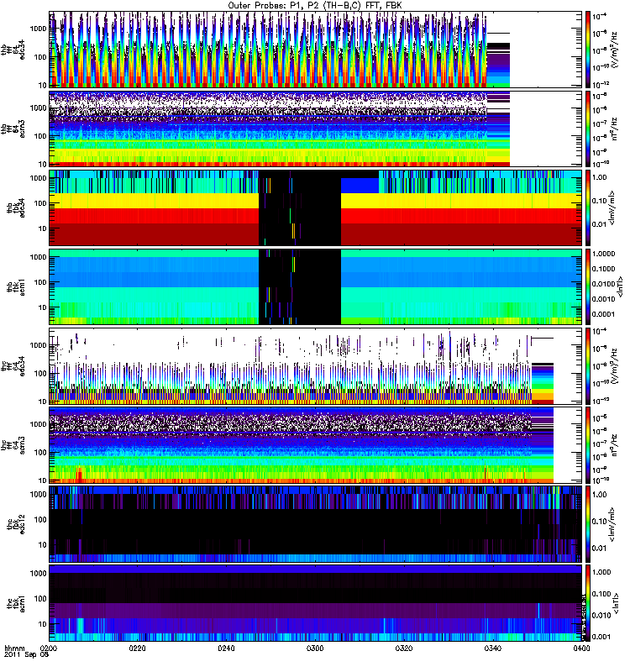
Task: Click the thc fbk scm1 panel color bar
Action: pyautogui.click(x=588, y=603)
